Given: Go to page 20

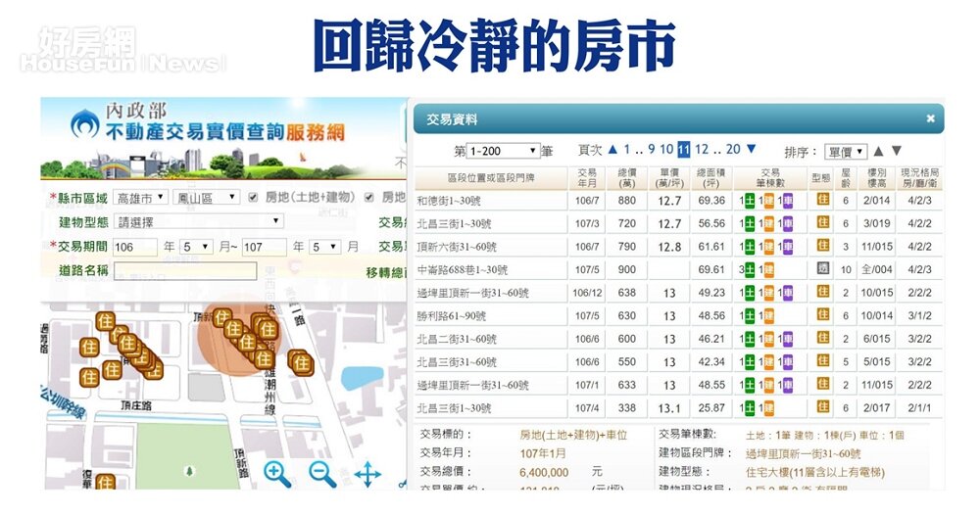Looking at the screenshot, I should point(733,149).
